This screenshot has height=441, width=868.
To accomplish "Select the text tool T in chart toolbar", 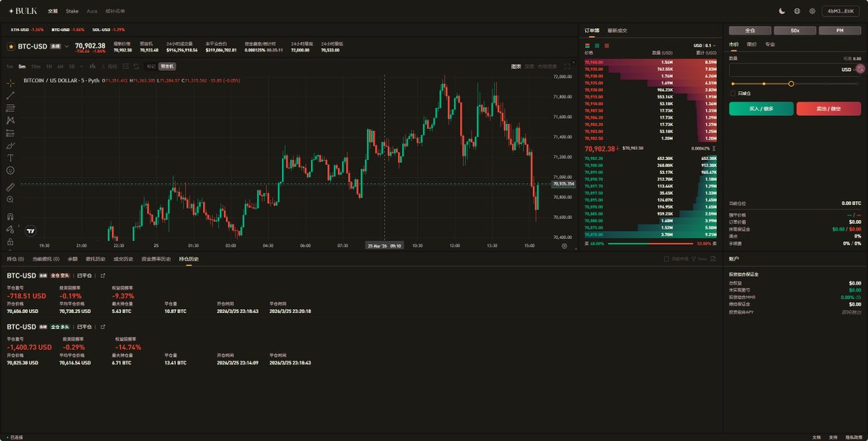I will coord(10,157).
